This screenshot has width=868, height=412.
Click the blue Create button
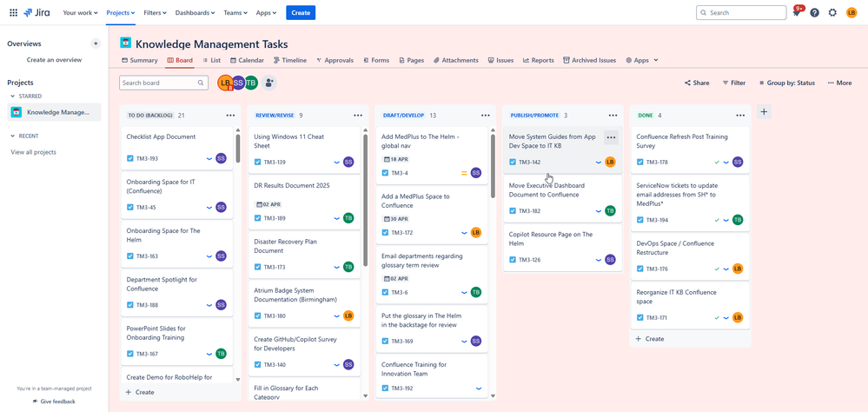pyautogui.click(x=301, y=13)
